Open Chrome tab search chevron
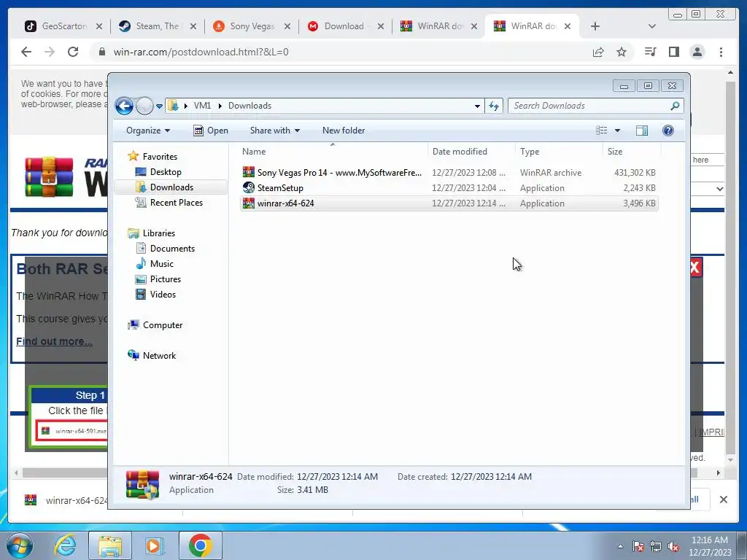747x560 pixels. [x=652, y=26]
